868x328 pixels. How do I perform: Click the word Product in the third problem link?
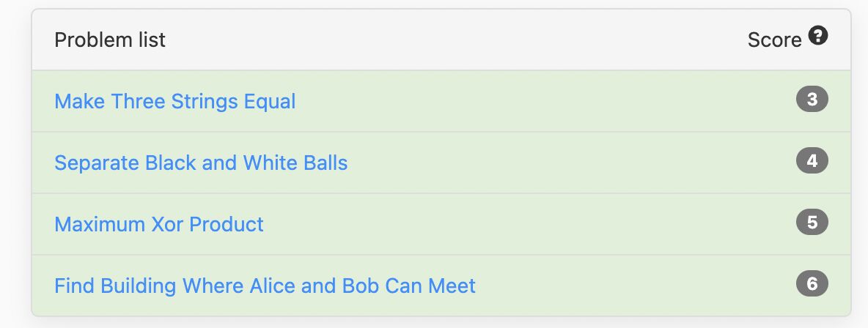(x=227, y=224)
